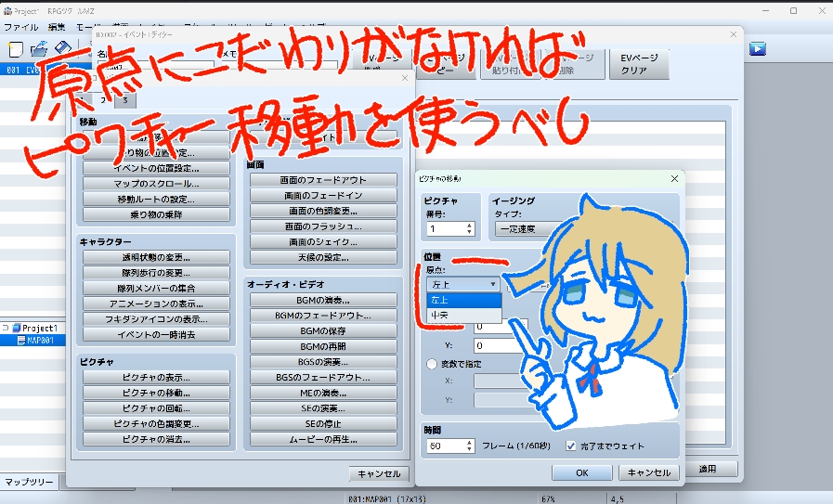Screen dimensions: 833x504
Task: Click the 隊列メンバーの集合 command
Action: [156, 289]
